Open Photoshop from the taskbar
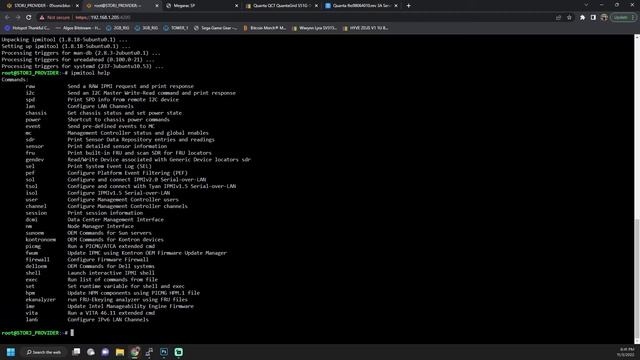The image size is (640, 360). [x=164, y=352]
